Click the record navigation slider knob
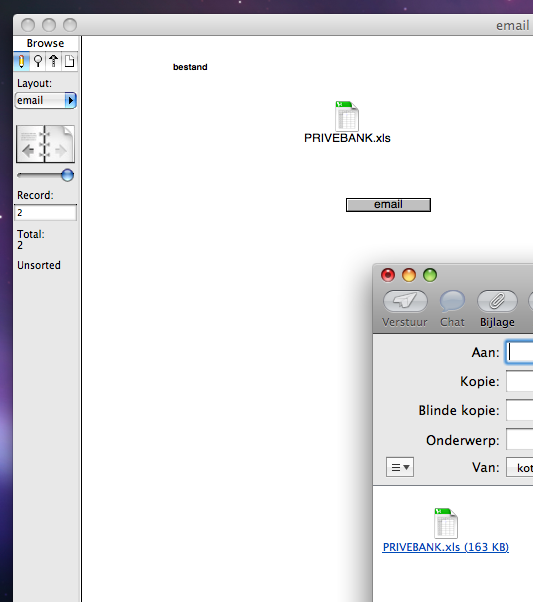The width and height of the screenshot is (533, 602). (67, 175)
